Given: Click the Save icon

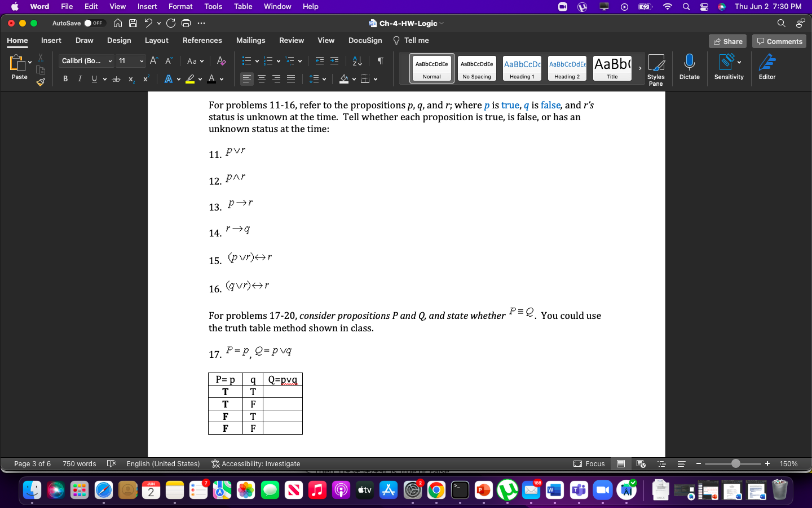Looking at the screenshot, I should click(x=133, y=23).
